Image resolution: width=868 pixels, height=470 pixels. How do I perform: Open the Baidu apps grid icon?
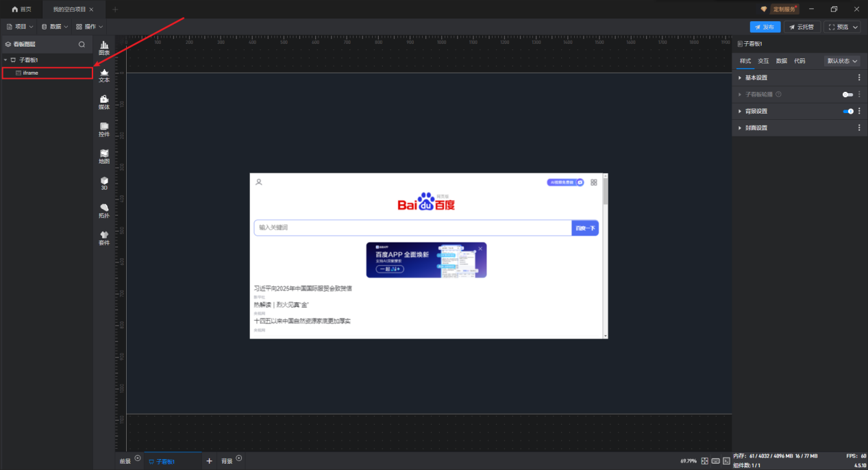point(594,182)
